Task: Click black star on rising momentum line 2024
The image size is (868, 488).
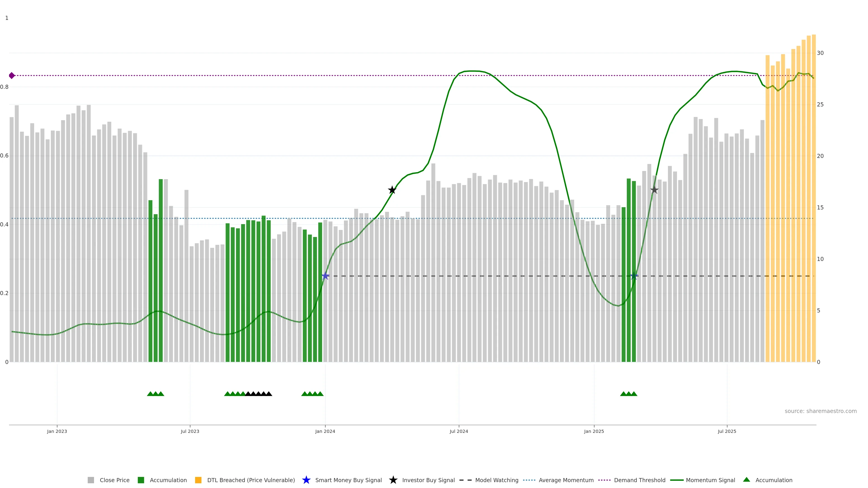Action: point(392,190)
